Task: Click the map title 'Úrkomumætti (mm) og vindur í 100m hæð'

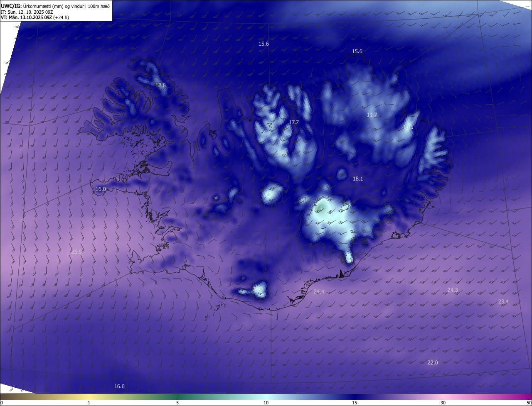Action: click(x=66, y=6)
